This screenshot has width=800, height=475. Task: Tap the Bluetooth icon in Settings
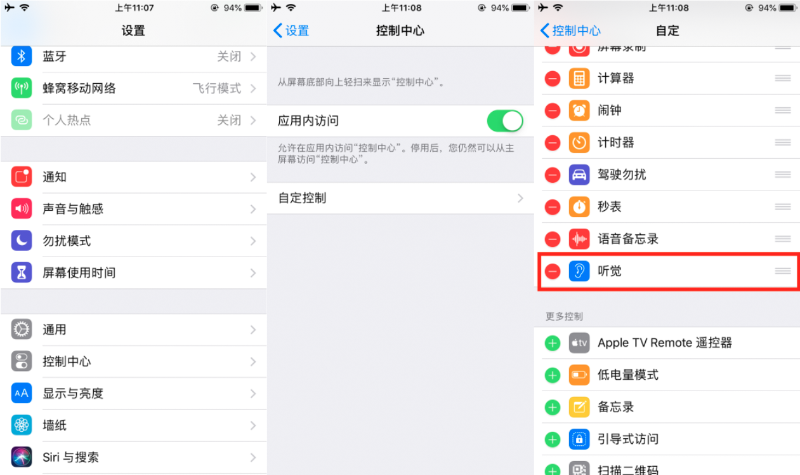pos(21,56)
